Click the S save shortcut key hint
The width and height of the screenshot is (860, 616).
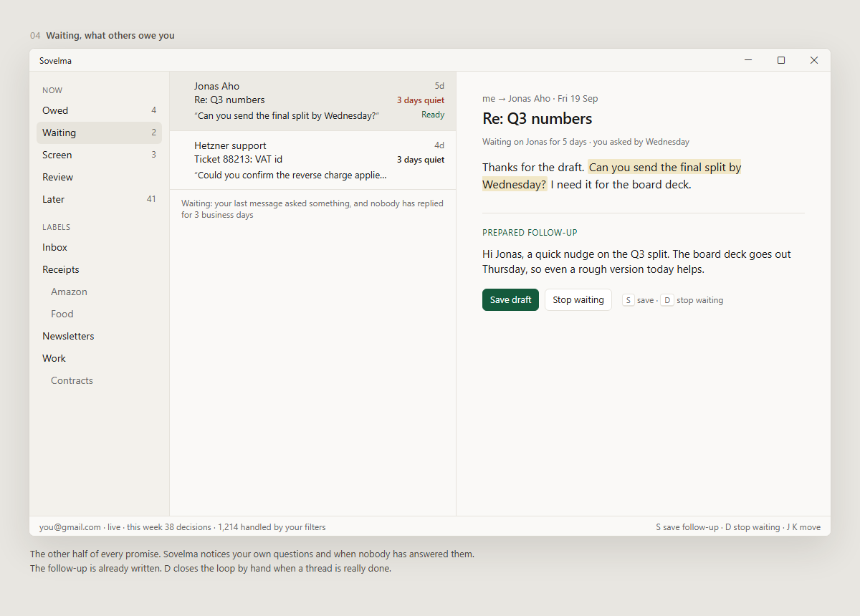pos(629,300)
